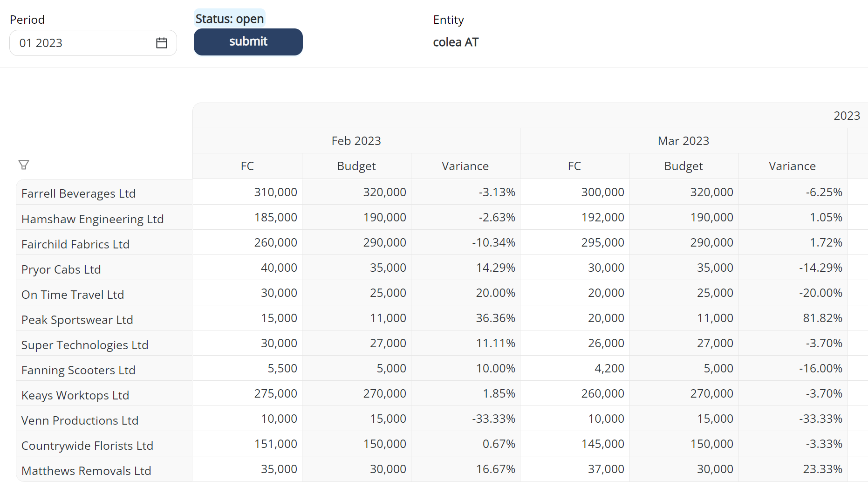
Task: Click the FC header under Mar 2023
Action: (x=574, y=166)
